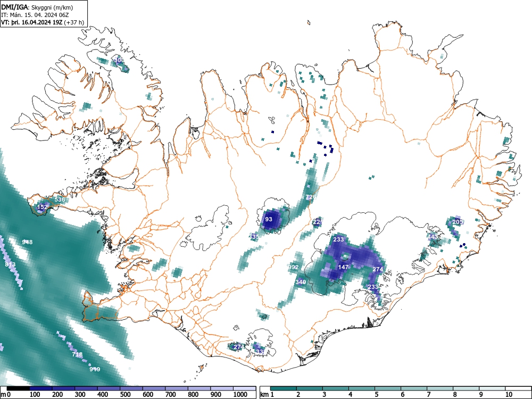Image resolution: width=532 pixels, height=399 pixels.
Task: Click the 1–2 km dark teal legend swatch
Action: pyautogui.click(x=284, y=388)
